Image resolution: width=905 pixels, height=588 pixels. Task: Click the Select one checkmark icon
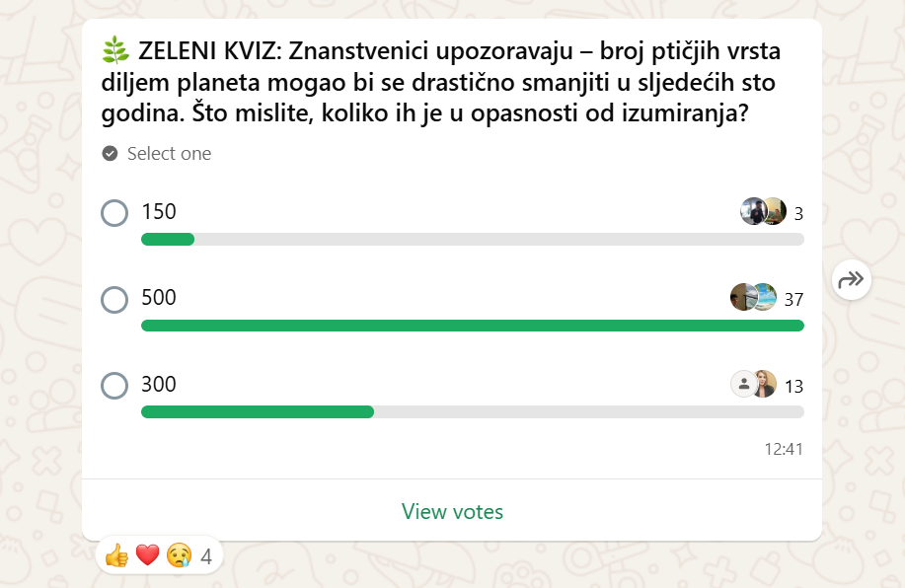click(110, 154)
